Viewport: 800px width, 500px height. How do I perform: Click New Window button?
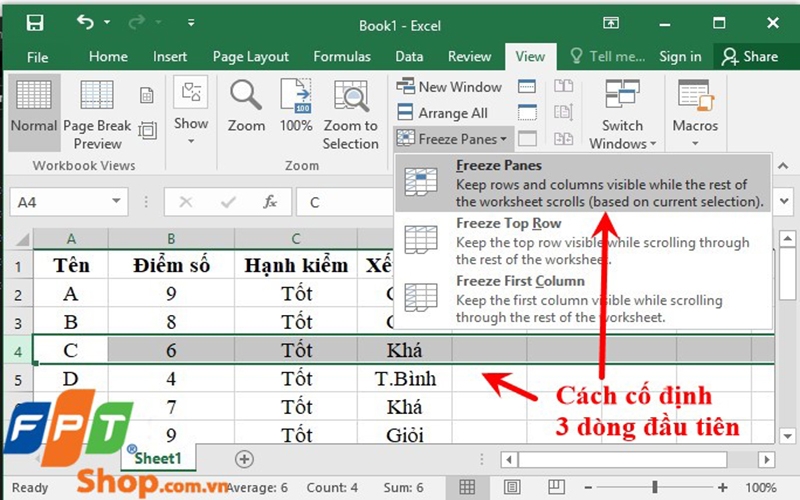click(x=449, y=87)
